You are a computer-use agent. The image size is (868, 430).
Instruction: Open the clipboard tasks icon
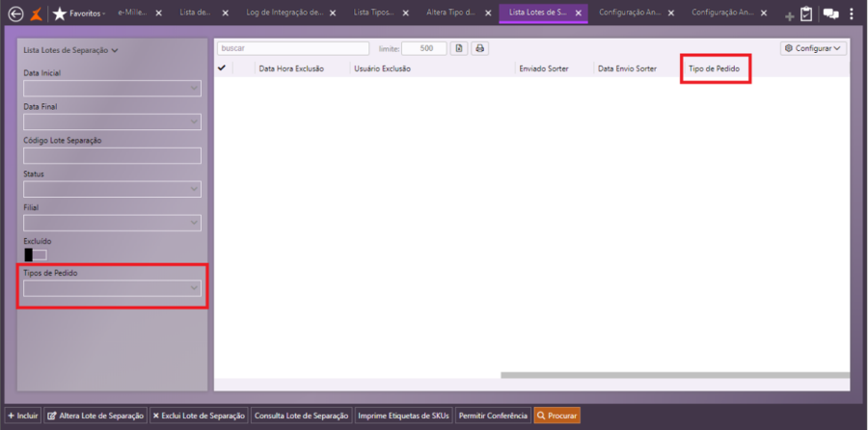point(806,13)
